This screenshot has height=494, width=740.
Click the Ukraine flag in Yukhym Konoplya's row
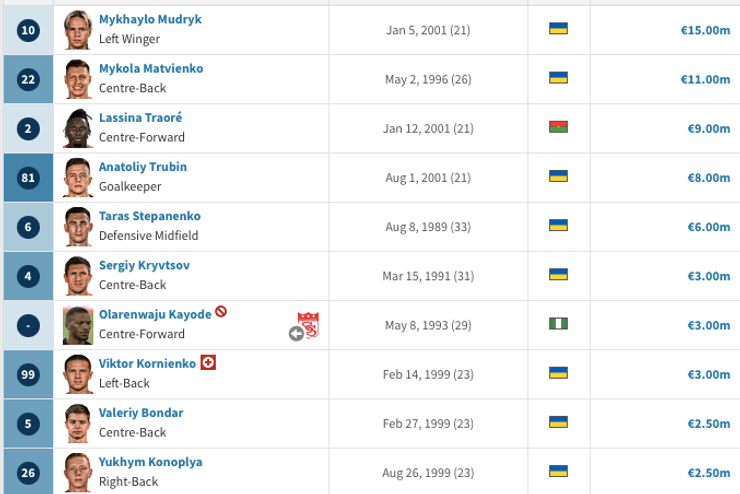coord(559,470)
